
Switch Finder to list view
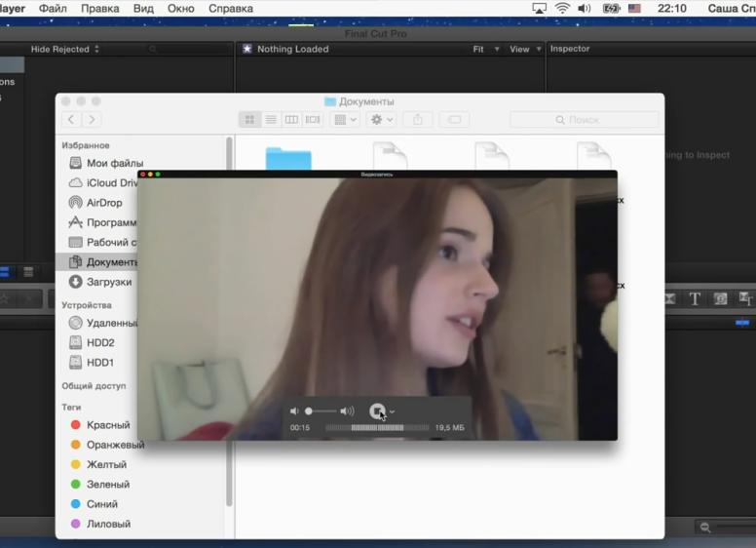pyautogui.click(x=271, y=120)
